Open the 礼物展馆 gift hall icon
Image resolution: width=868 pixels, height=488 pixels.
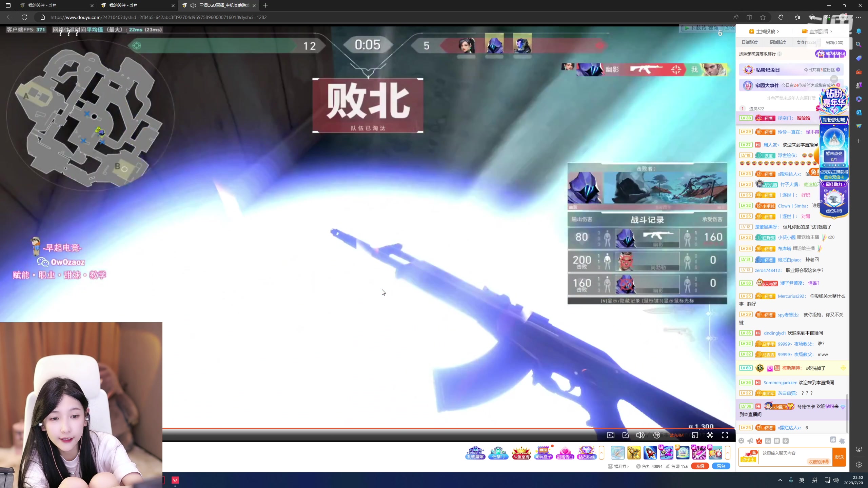pyautogui.click(x=475, y=453)
